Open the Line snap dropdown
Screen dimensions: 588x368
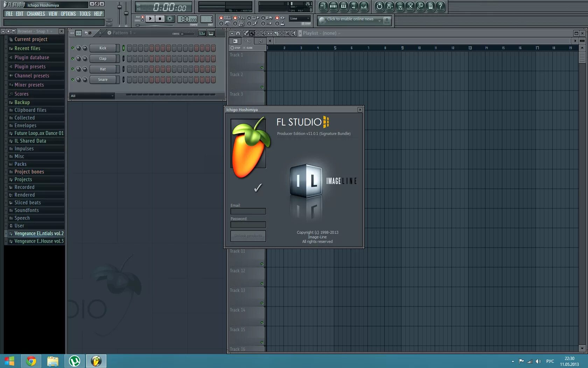(300, 19)
